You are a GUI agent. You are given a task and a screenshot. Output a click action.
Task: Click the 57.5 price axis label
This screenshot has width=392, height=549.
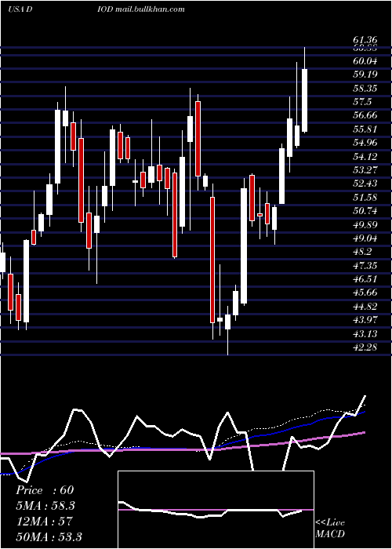(x=362, y=102)
